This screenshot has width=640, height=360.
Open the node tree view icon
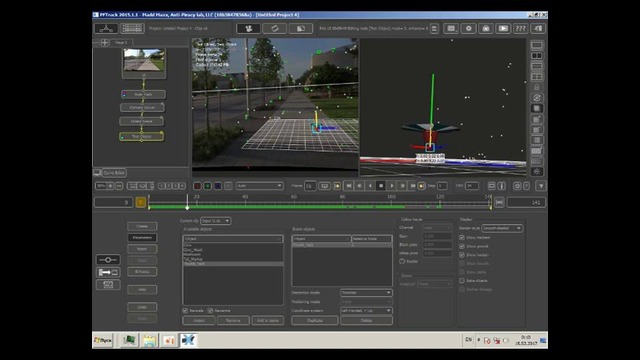(106, 28)
